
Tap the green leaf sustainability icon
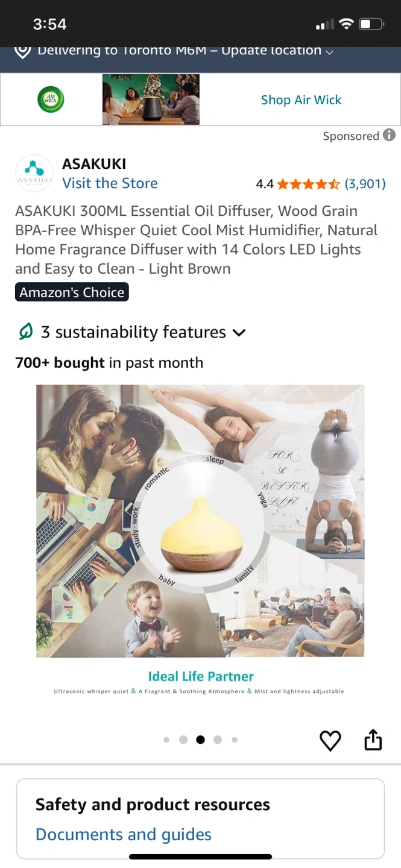(x=25, y=332)
